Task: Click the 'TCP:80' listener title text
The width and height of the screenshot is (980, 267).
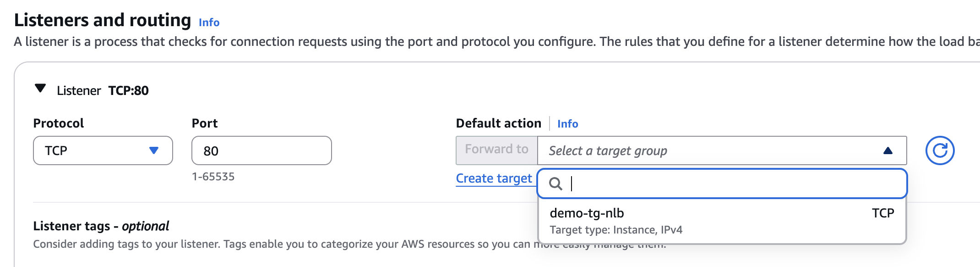Action: click(128, 90)
